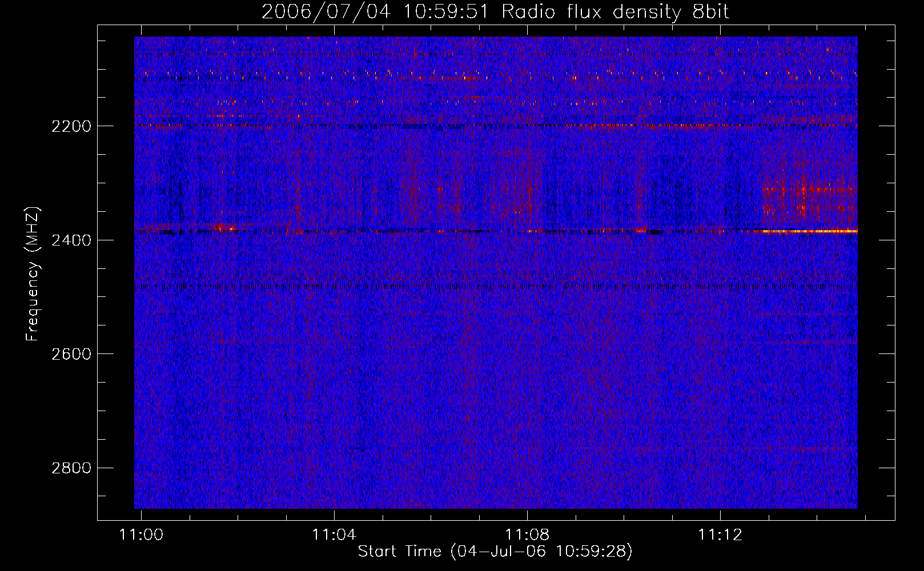Click the 11:08 time axis label
This screenshot has height=571, width=924.
pyautogui.click(x=527, y=534)
